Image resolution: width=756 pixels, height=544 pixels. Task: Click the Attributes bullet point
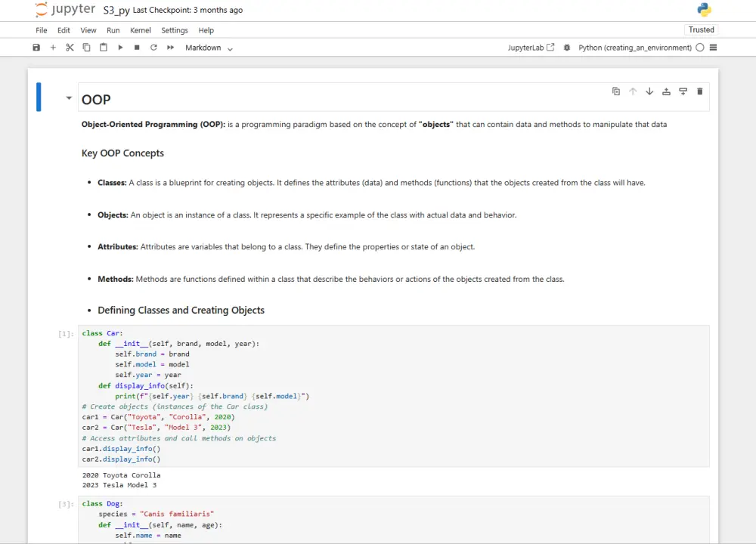click(x=287, y=247)
